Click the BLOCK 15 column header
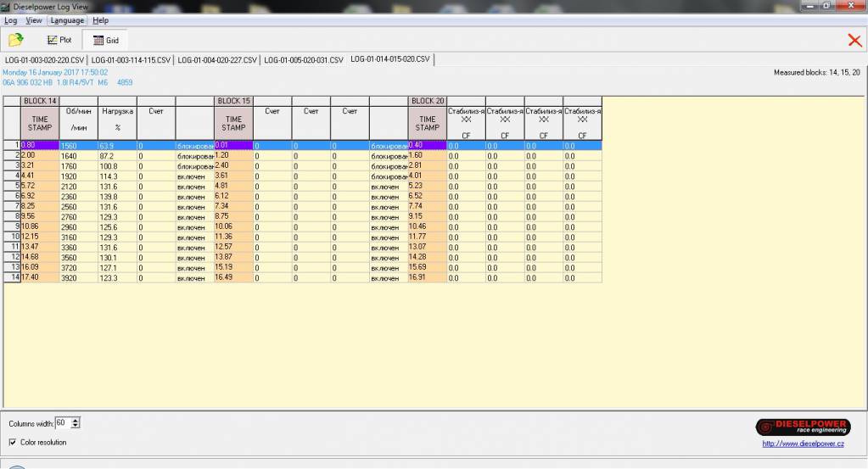868x469 pixels. pos(233,101)
